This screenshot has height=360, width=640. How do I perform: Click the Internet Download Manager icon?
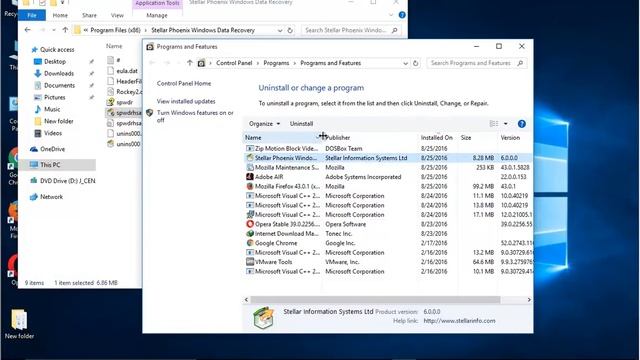[x=250, y=233]
